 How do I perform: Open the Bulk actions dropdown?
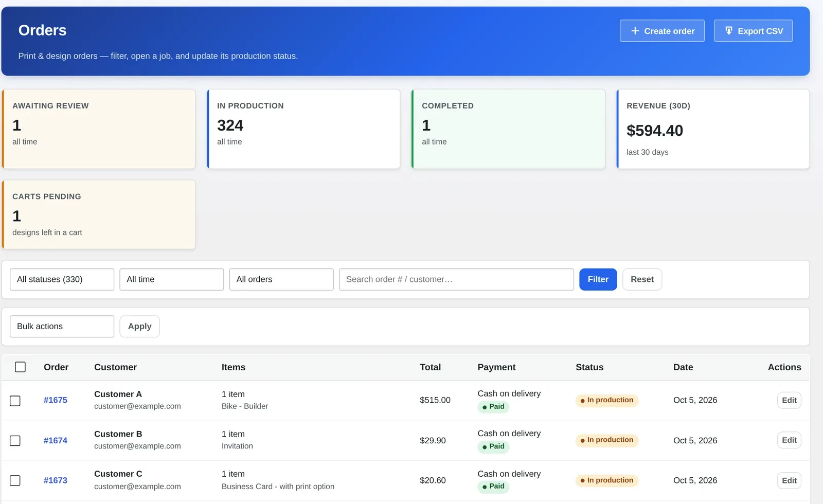[x=62, y=327]
